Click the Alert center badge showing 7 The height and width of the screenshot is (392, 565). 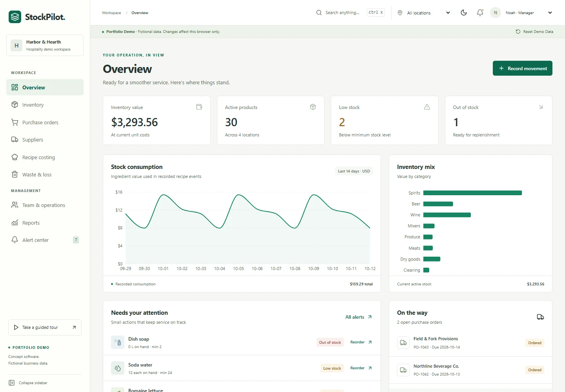(76, 240)
